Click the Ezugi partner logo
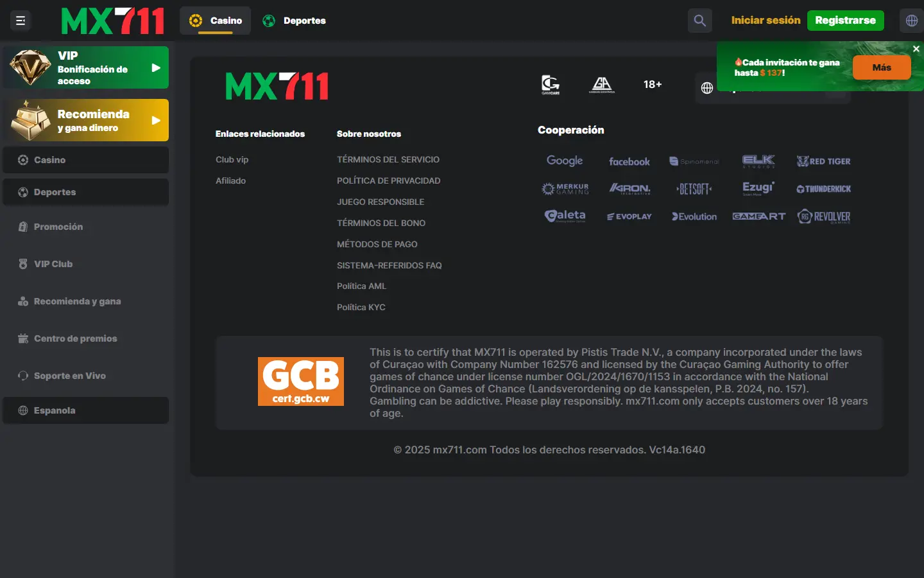Screen dimensions: 924x578 [758, 188]
